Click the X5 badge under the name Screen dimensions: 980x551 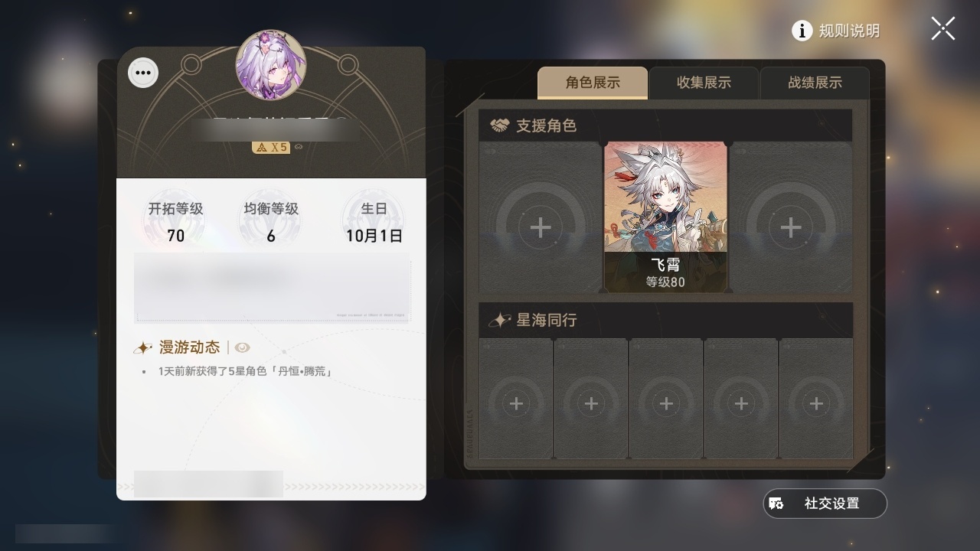(x=271, y=147)
